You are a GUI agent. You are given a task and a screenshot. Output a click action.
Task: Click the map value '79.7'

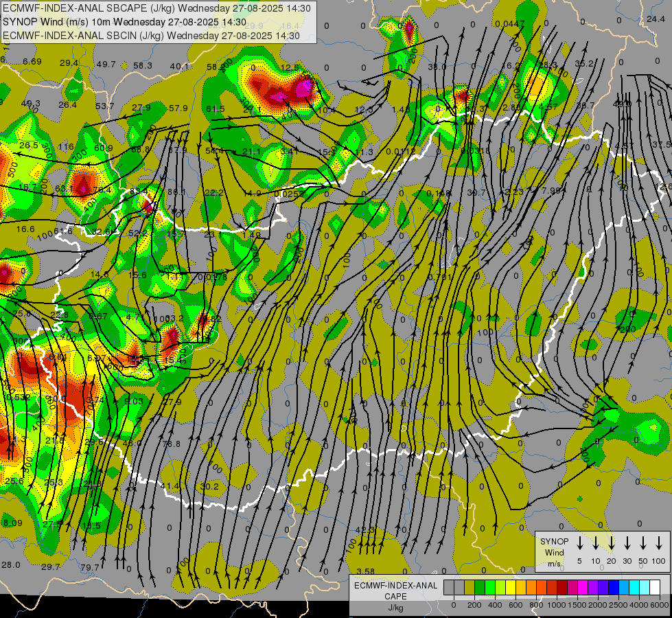89,567
